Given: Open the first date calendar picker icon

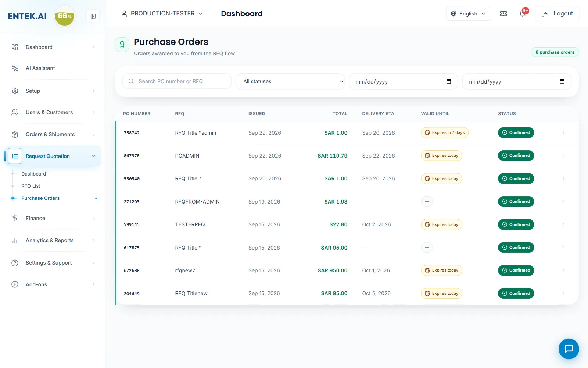Looking at the screenshot, I should 448,81.
